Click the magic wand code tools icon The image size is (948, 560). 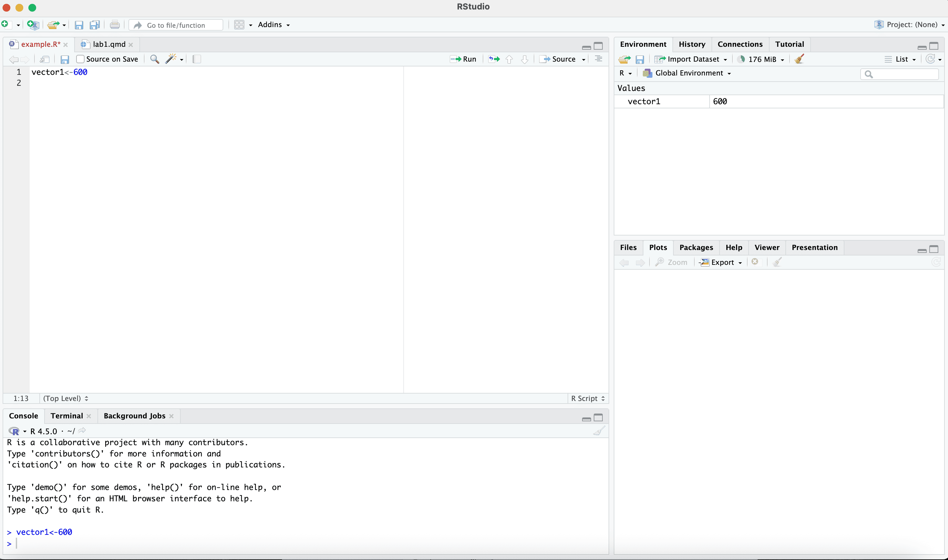(171, 59)
